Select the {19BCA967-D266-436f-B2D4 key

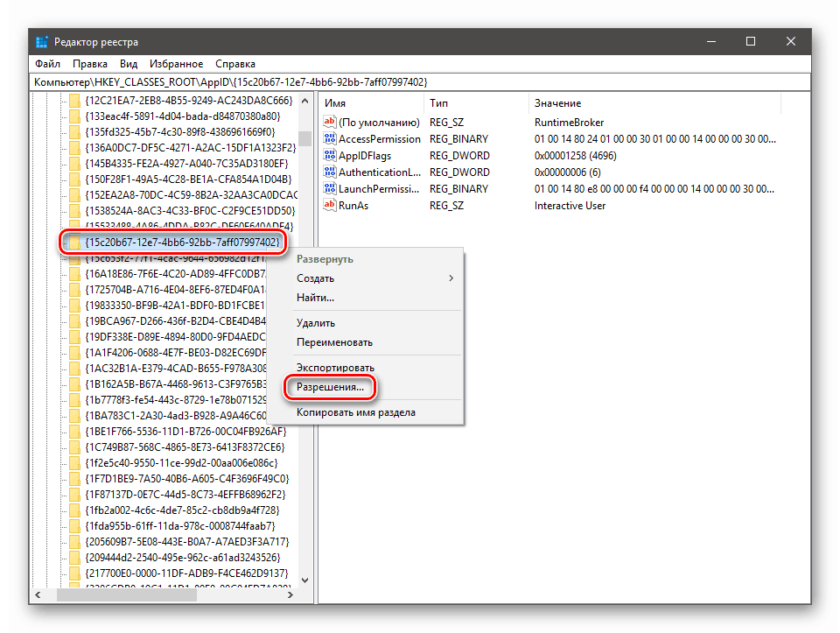(x=175, y=321)
